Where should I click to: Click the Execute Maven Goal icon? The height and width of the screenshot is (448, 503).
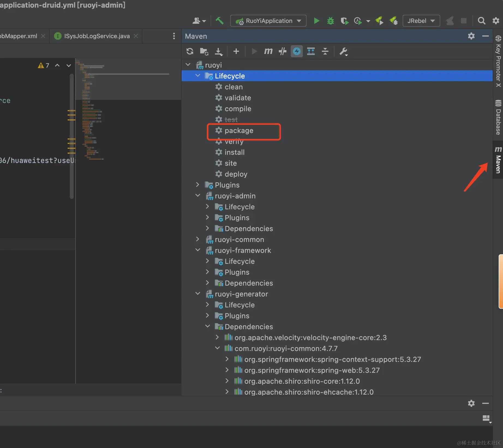tap(268, 51)
